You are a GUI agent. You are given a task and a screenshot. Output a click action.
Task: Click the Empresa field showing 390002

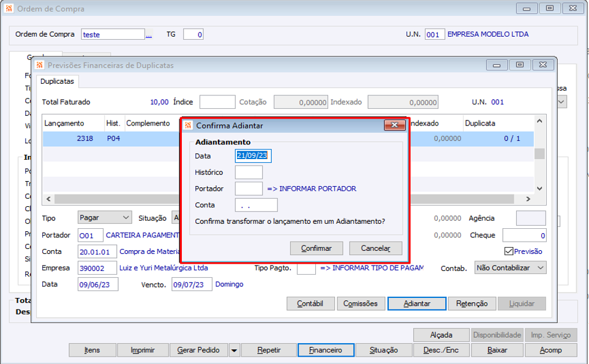point(97,269)
